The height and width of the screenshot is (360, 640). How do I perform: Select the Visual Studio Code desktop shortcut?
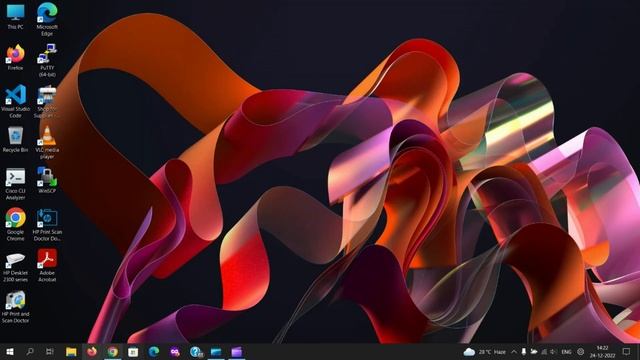coord(16,101)
